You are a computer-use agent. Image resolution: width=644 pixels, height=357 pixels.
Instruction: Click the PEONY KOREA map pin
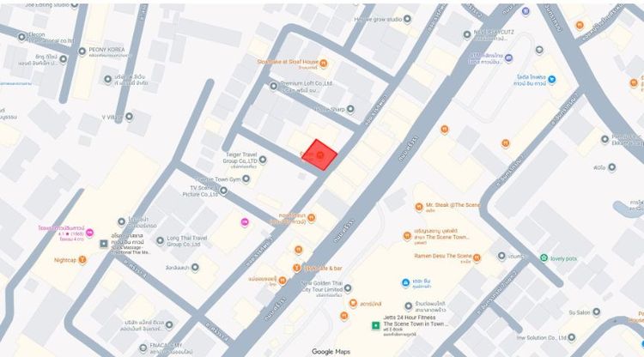point(82,51)
